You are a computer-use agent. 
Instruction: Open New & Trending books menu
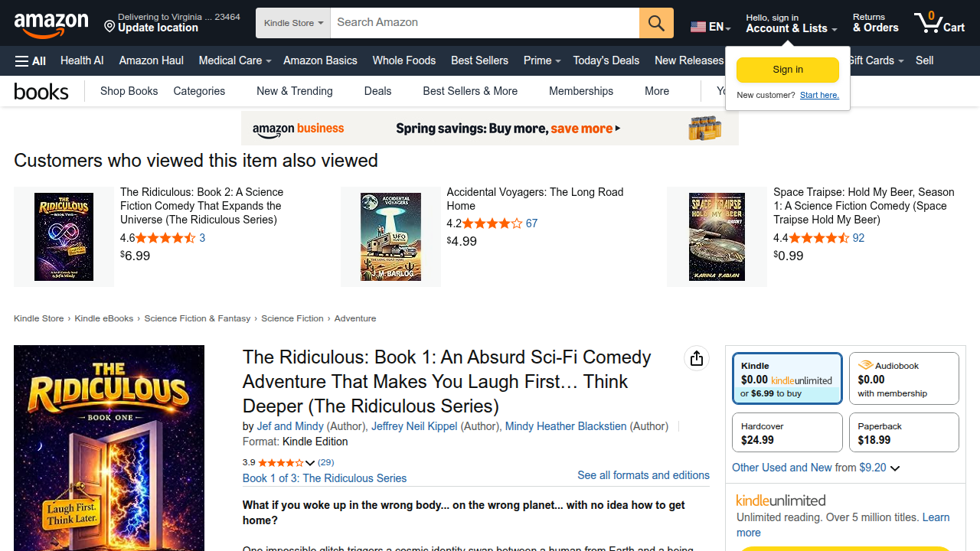point(295,91)
